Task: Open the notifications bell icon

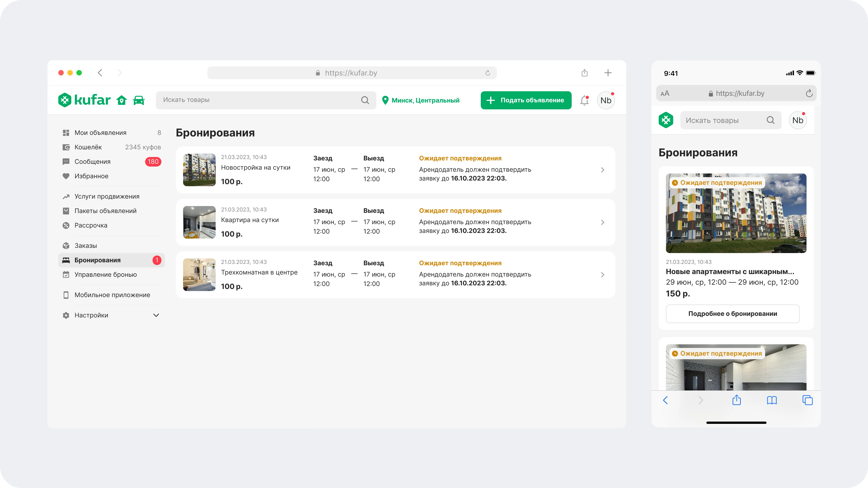Action: 584,100
